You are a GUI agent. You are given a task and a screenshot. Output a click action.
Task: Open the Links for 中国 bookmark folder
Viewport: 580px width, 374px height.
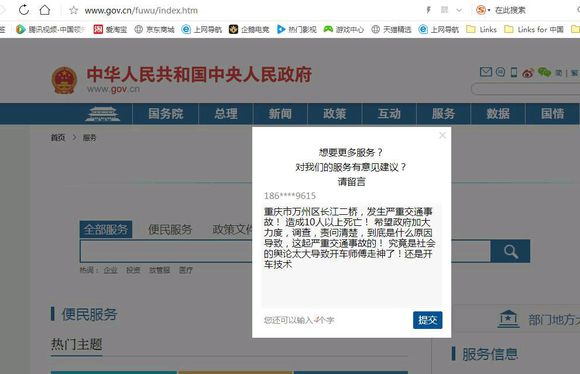pyautogui.click(x=534, y=29)
